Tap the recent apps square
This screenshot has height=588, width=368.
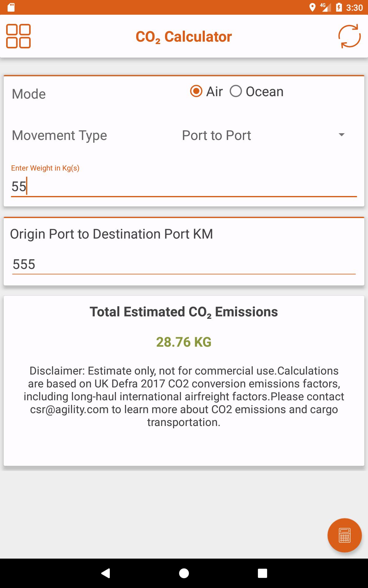point(263,573)
